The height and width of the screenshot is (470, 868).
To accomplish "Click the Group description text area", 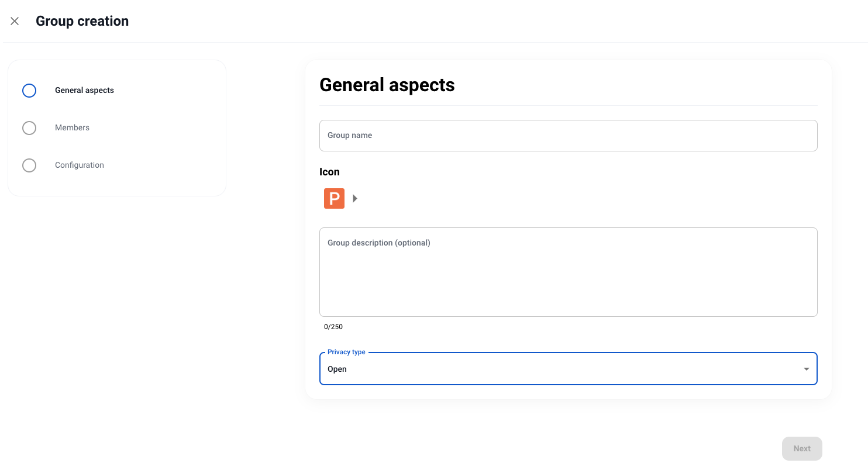I will click(569, 272).
